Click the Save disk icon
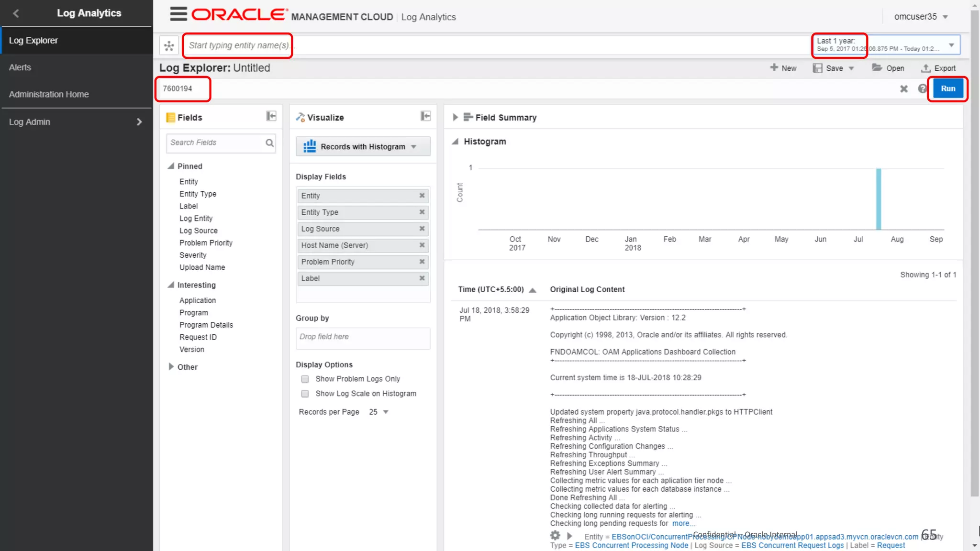Screen dimensions: 980x551 [817, 68]
